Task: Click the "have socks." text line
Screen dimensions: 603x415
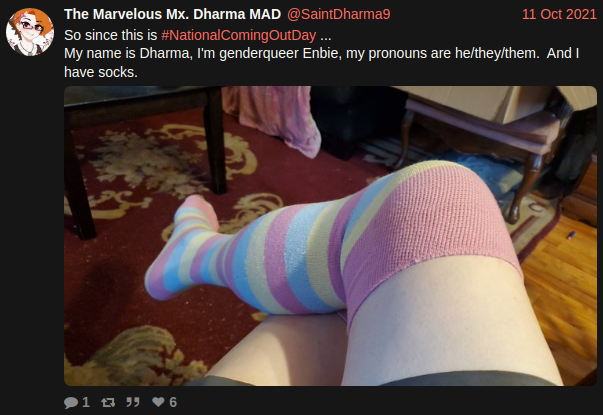Action: click(x=101, y=72)
